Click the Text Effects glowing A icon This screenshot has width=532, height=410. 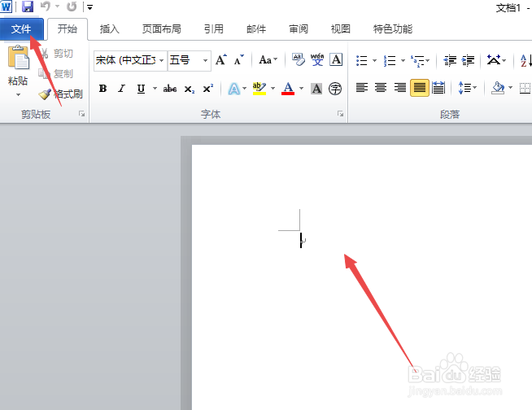233,89
